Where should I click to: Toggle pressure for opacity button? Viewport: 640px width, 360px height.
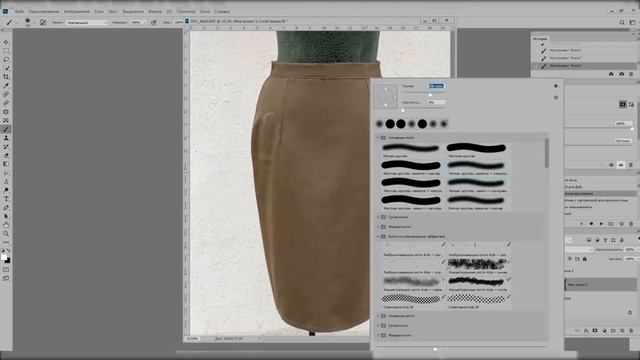[x=154, y=22]
